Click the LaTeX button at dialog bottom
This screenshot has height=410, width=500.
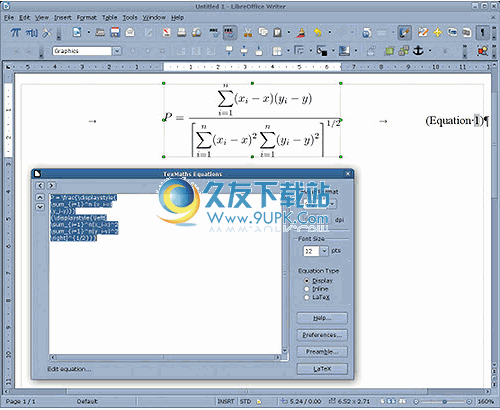click(x=322, y=369)
